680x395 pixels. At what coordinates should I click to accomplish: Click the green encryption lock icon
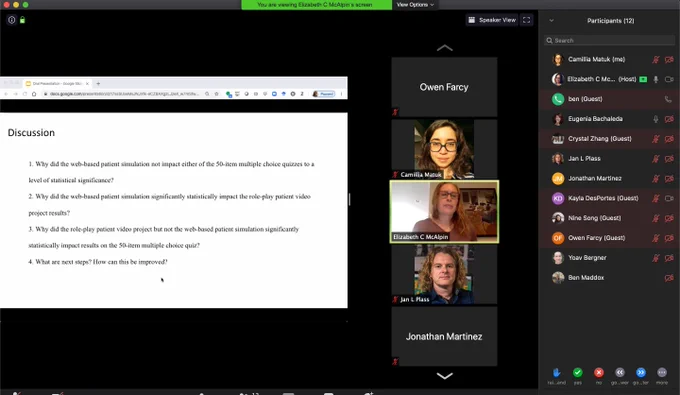click(23, 20)
